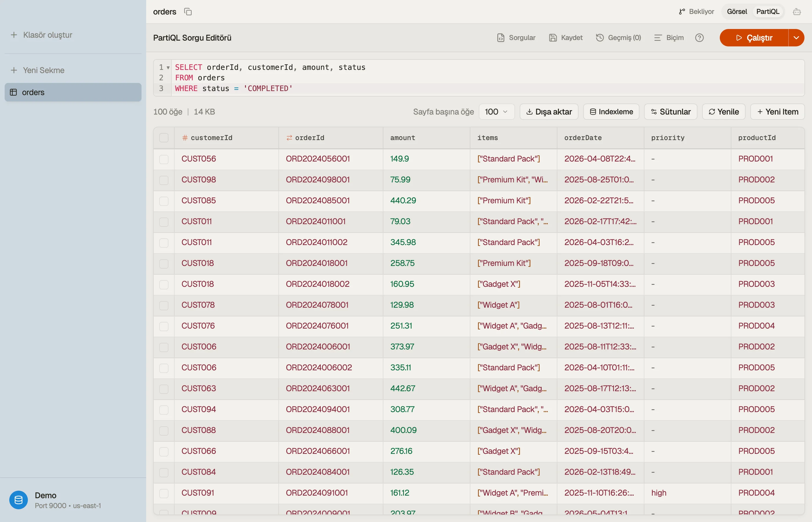Viewport: 812px width, 522px height.
Task: Tick the select-all header checkbox
Action: [x=164, y=138]
